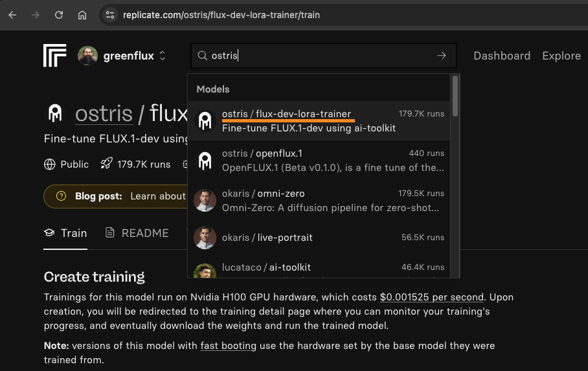
Task: Follow the $0.001525 per second link
Action: click(432, 297)
